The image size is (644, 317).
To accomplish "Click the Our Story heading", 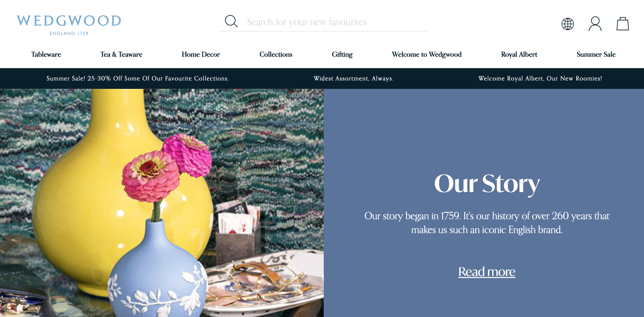I will click(487, 184).
